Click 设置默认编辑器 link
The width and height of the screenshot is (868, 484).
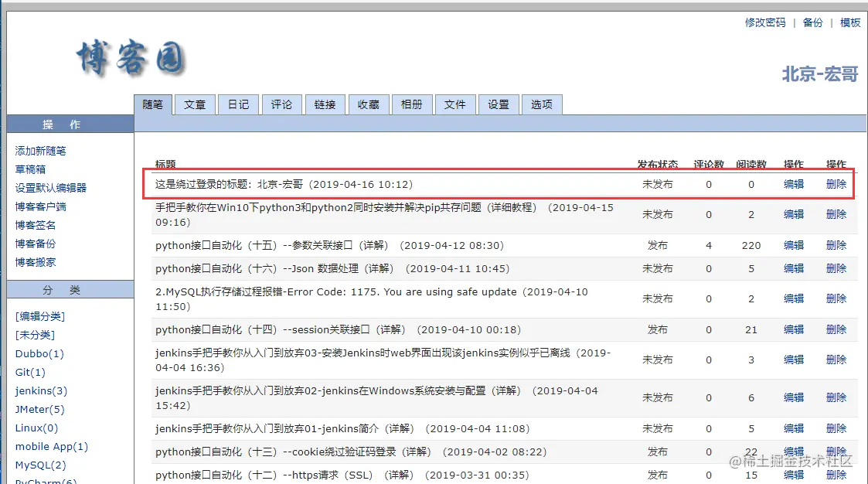(51, 188)
